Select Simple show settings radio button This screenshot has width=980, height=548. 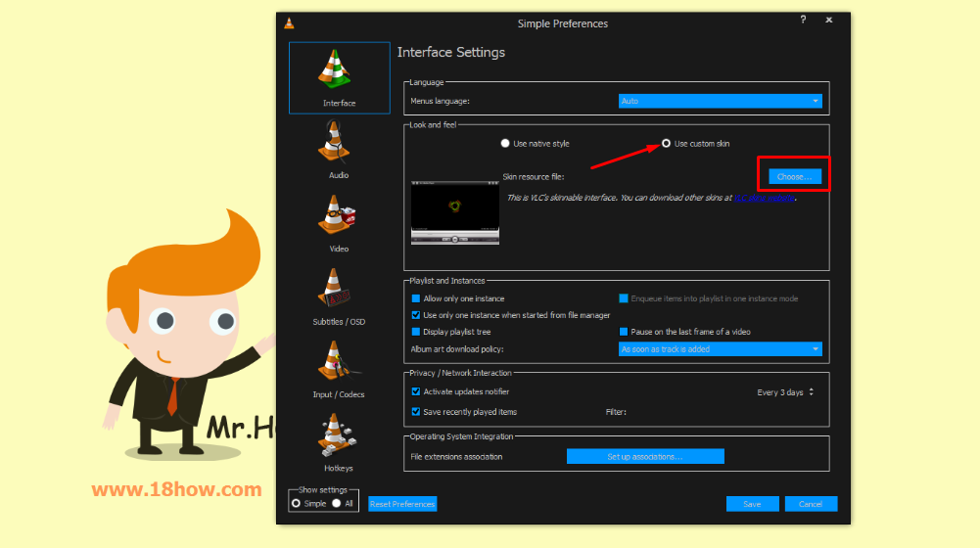click(297, 504)
